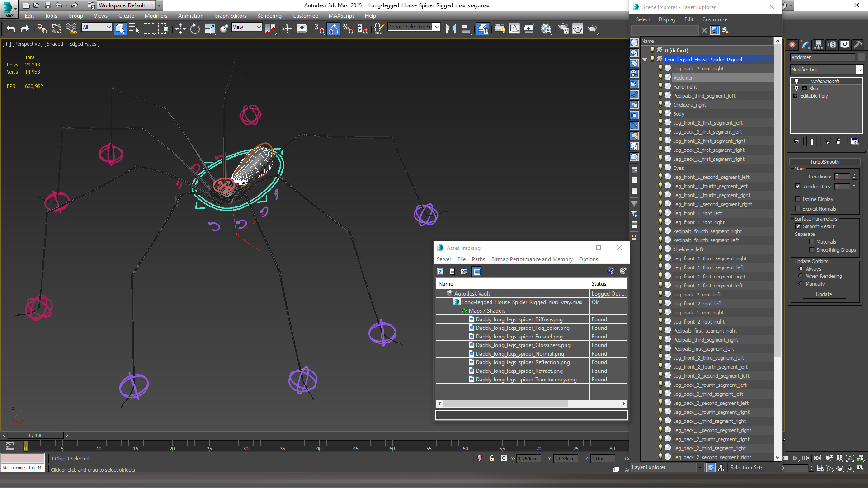The image size is (868, 488).
Task: Click the Render Production teapot icon
Action: point(592,29)
